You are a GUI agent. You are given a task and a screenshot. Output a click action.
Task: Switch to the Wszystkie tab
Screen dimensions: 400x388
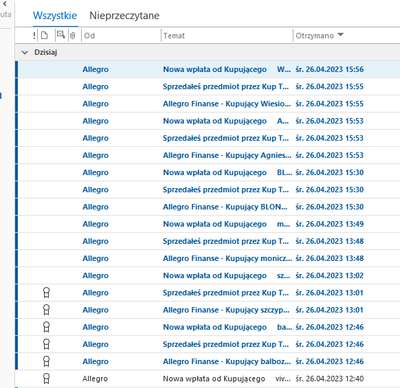tap(55, 16)
